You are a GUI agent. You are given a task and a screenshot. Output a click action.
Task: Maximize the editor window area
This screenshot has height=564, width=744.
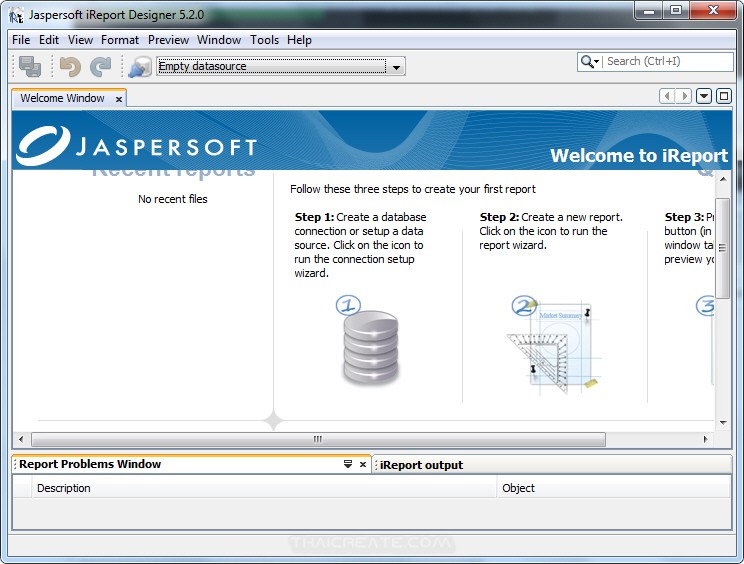point(724,96)
